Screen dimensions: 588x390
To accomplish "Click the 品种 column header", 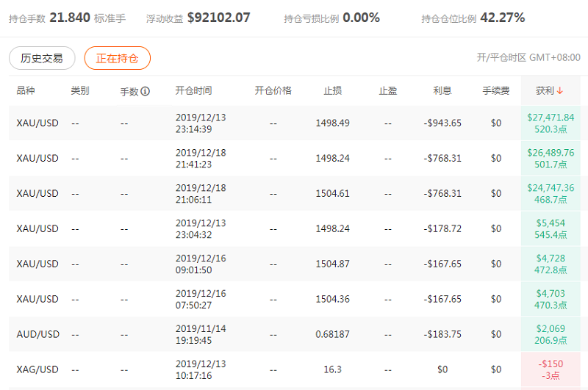I will [x=26, y=90].
